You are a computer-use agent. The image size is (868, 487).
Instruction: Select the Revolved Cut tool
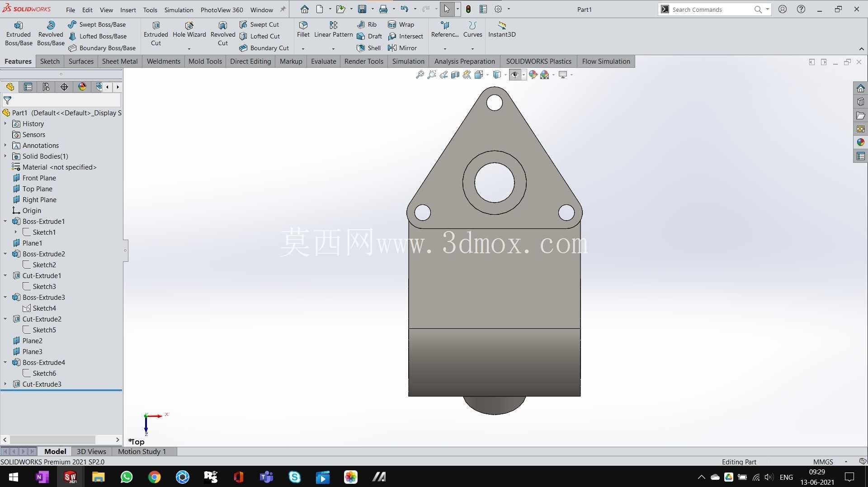point(223,33)
